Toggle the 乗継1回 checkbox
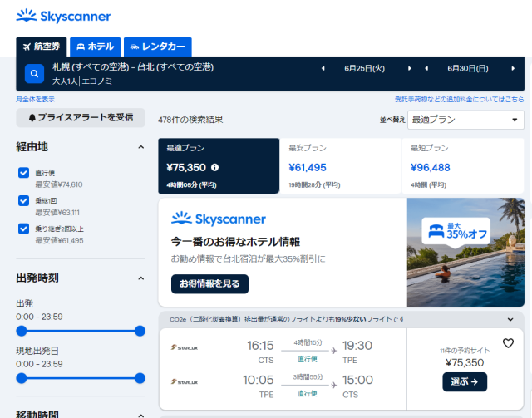532x418 pixels. tap(24, 201)
